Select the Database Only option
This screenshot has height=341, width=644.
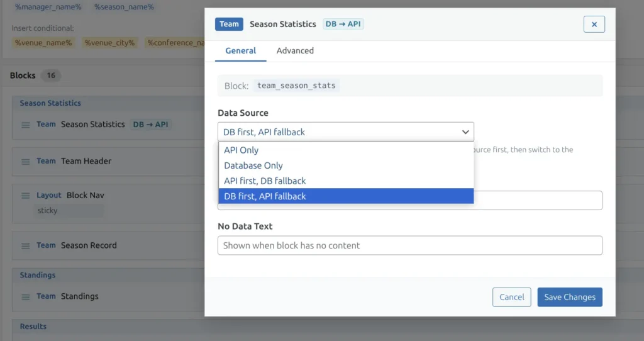pos(346,165)
